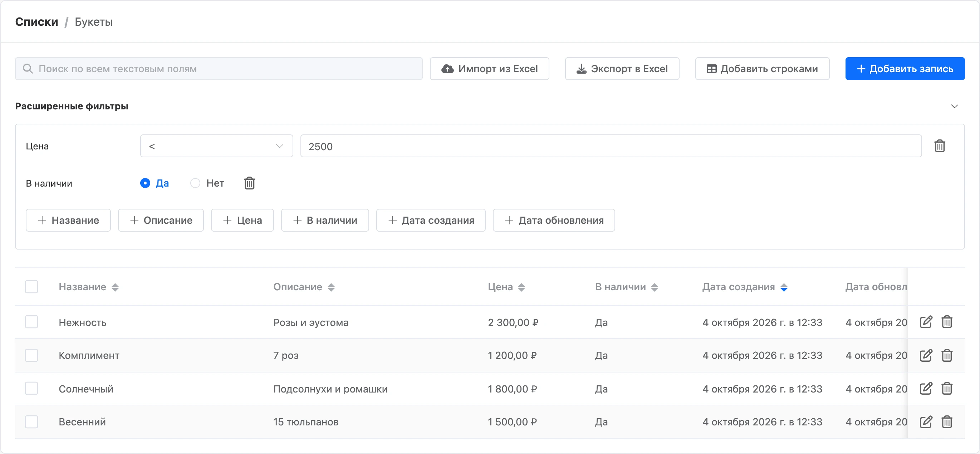Click the Цена column header

click(500, 287)
